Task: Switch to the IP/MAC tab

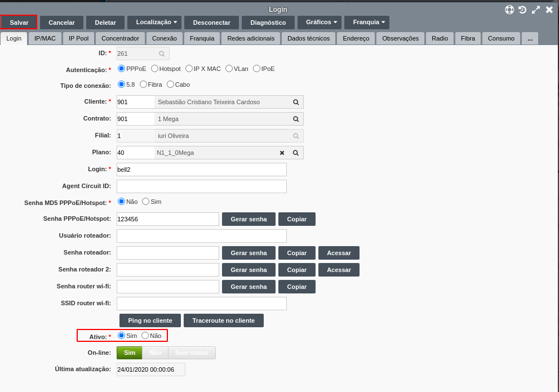Action: (45, 38)
